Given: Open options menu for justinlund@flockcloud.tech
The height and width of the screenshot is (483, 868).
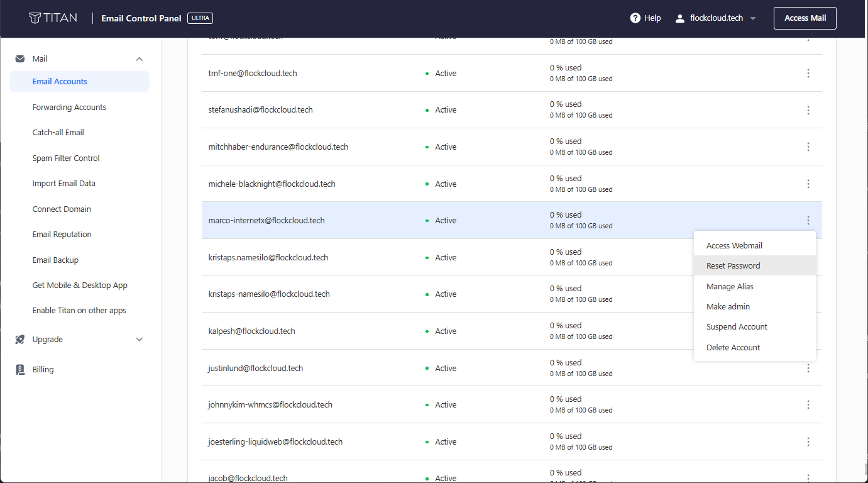Looking at the screenshot, I should [x=808, y=369].
